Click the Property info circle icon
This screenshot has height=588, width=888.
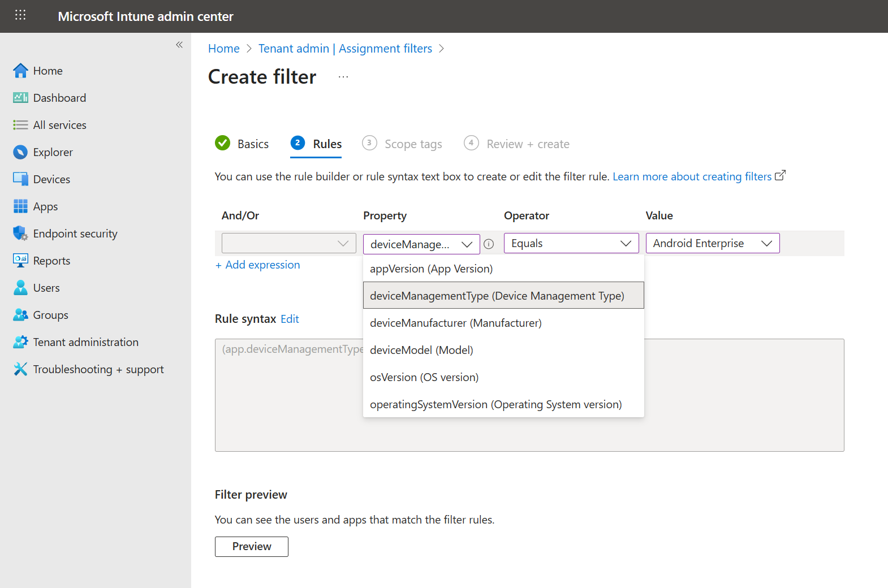click(x=489, y=244)
